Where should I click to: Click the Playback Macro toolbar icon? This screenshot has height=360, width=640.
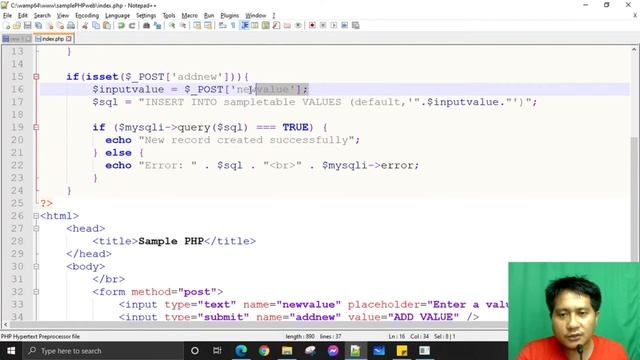pyautogui.click(x=334, y=25)
